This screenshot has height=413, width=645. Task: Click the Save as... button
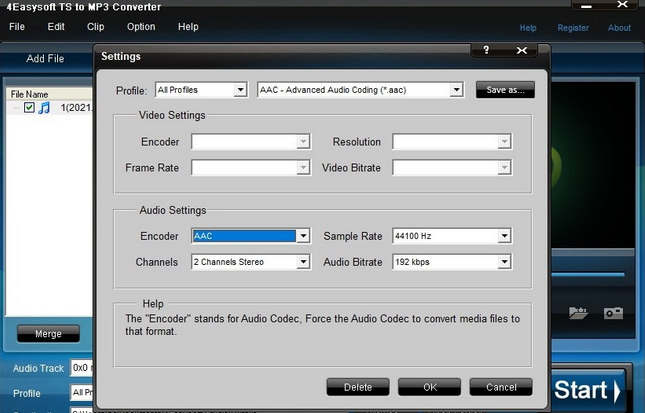tap(505, 90)
